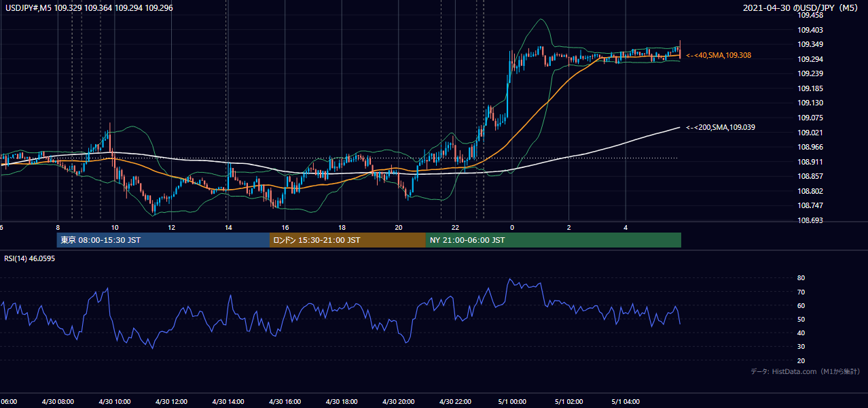Screen dimensions: 868x408
Task: Click RSI scale level 80
Action: pyautogui.click(x=801, y=278)
